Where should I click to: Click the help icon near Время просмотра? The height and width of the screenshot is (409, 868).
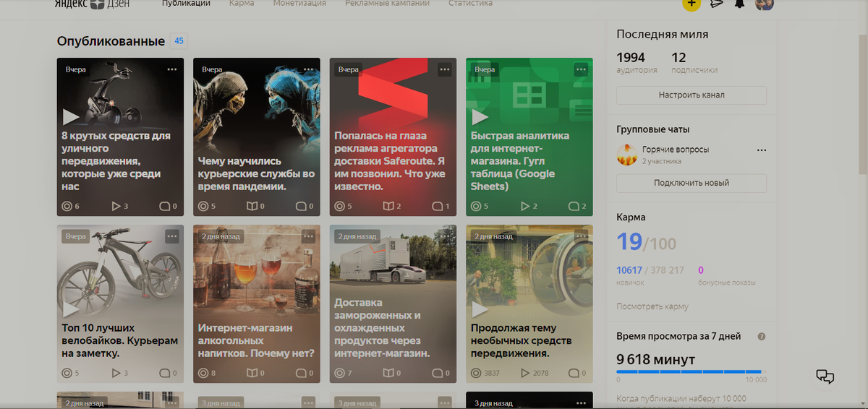[x=761, y=337]
